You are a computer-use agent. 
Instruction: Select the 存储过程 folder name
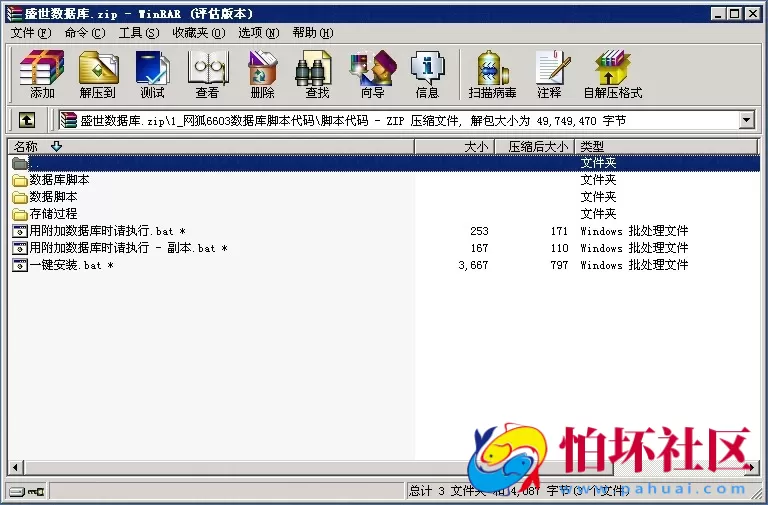click(53, 214)
